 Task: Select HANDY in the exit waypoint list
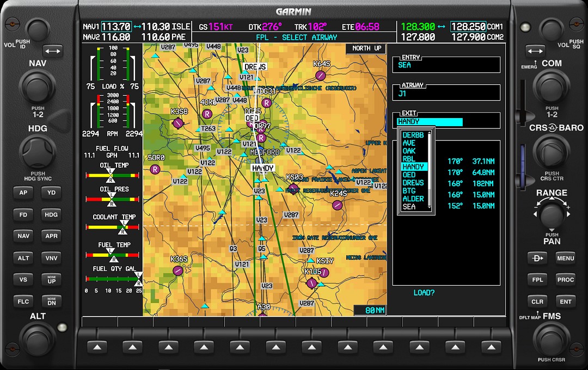coord(414,167)
